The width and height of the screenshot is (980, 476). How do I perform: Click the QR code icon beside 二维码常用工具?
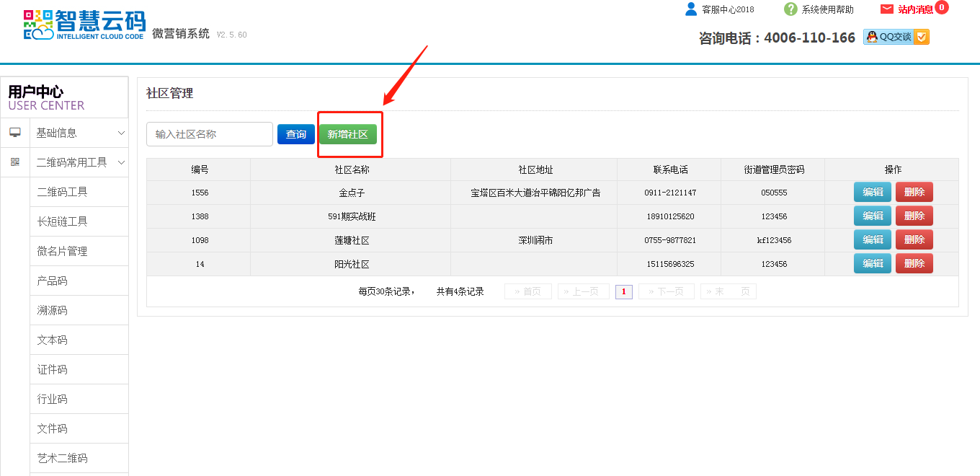tap(15, 162)
